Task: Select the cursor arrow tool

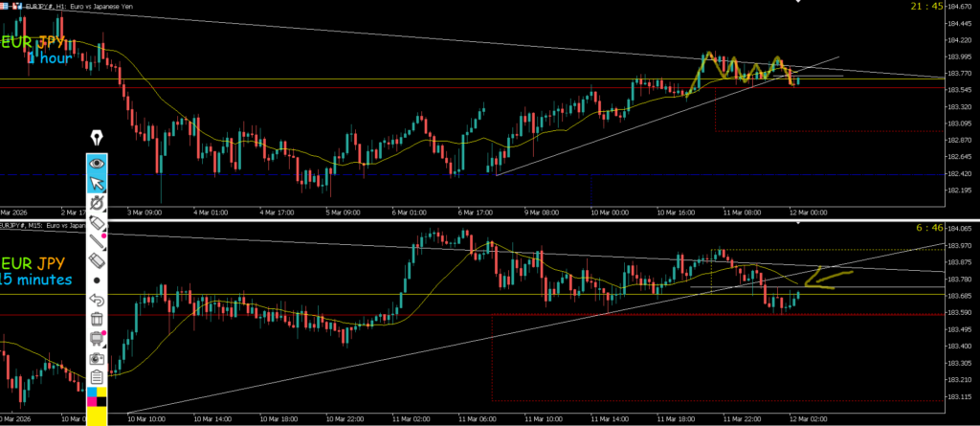Action: (97, 183)
